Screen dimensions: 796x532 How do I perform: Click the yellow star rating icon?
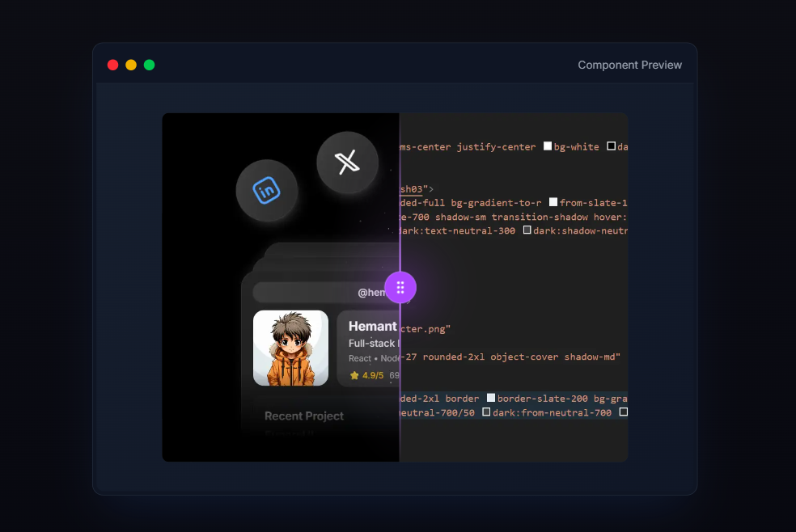[354, 376]
